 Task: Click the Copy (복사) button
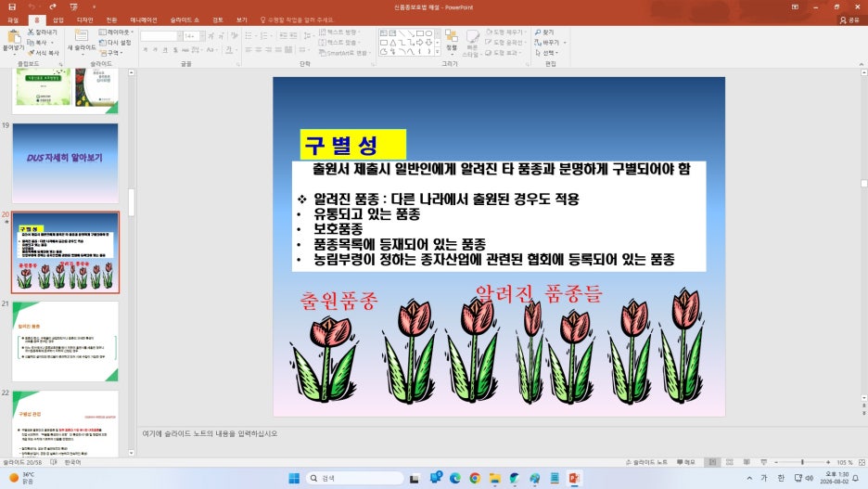[38, 43]
